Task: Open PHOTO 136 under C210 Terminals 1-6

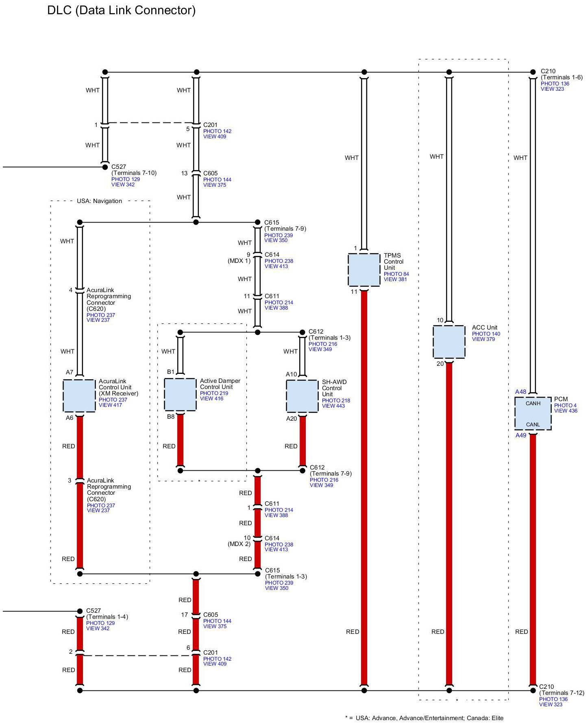Action: [555, 84]
